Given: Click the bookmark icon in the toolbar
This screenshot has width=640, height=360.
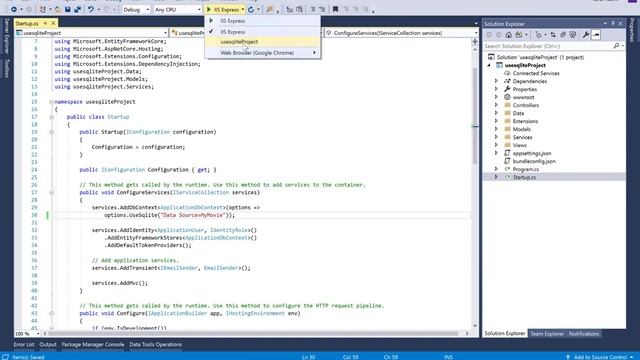Looking at the screenshot, I should pyautogui.click(x=335, y=9).
